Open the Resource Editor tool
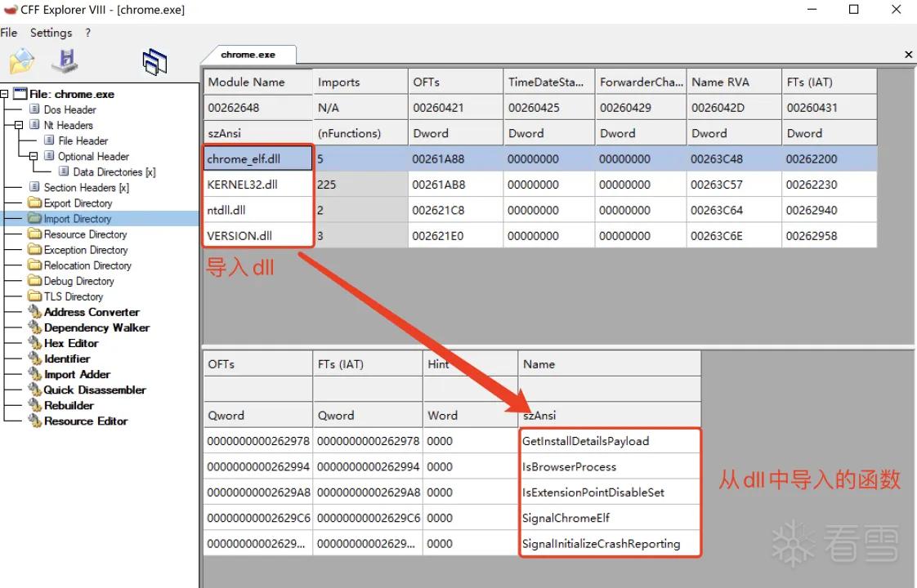The image size is (917, 588). point(85,421)
